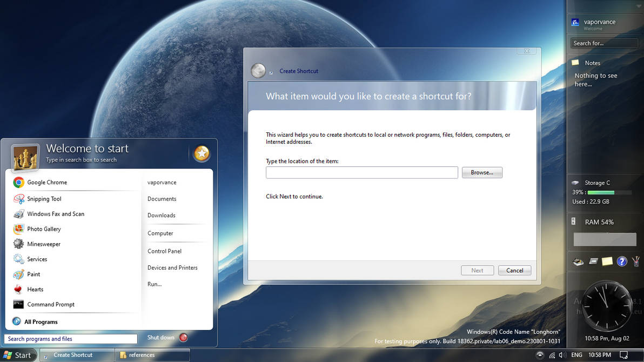Open Downloads from start menu
Screen dimensions: 644x362
162,216
